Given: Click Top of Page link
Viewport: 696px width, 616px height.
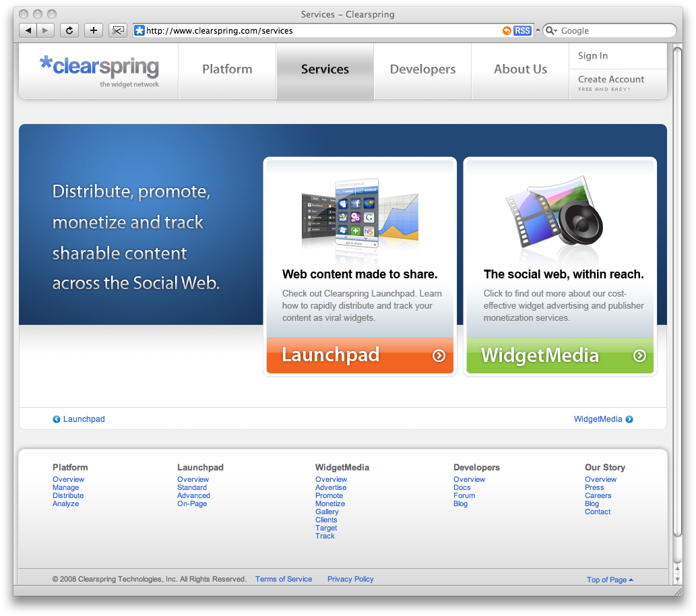Looking at the screenshot, I should 610,580.
